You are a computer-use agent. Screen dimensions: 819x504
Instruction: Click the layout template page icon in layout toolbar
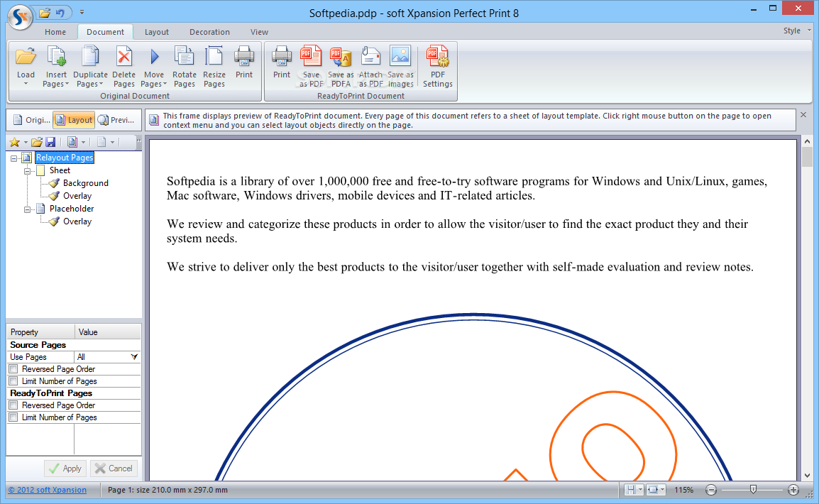pyautogui.click(x=72, y=142)
